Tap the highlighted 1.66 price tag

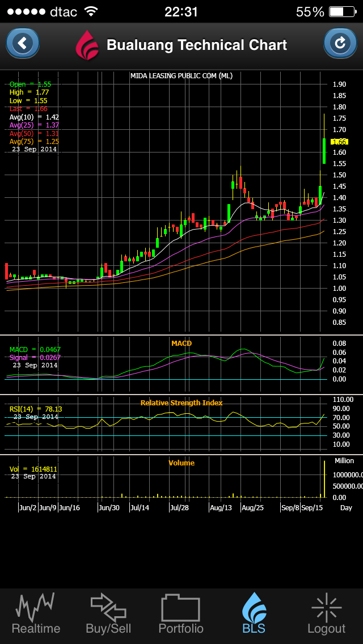click(x=340, y=142)
